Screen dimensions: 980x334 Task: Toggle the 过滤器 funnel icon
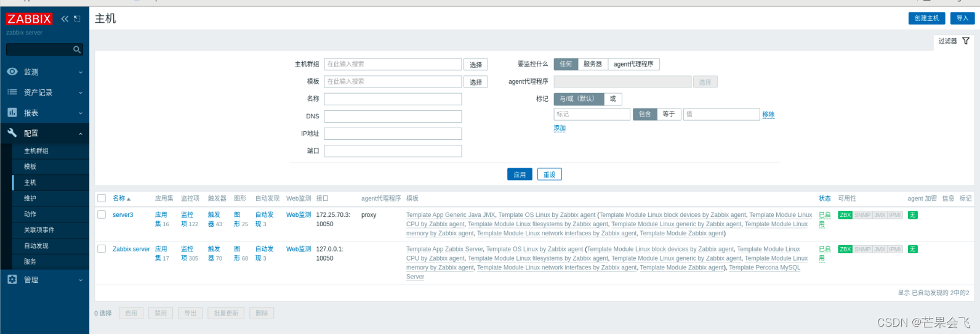click(966, 41)
